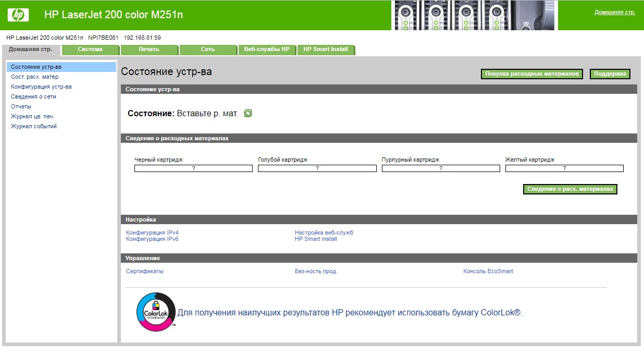The height and width of the screenshot is (355, 644).
Task: Click the Голубой картридж label
Action: point(283,160)
